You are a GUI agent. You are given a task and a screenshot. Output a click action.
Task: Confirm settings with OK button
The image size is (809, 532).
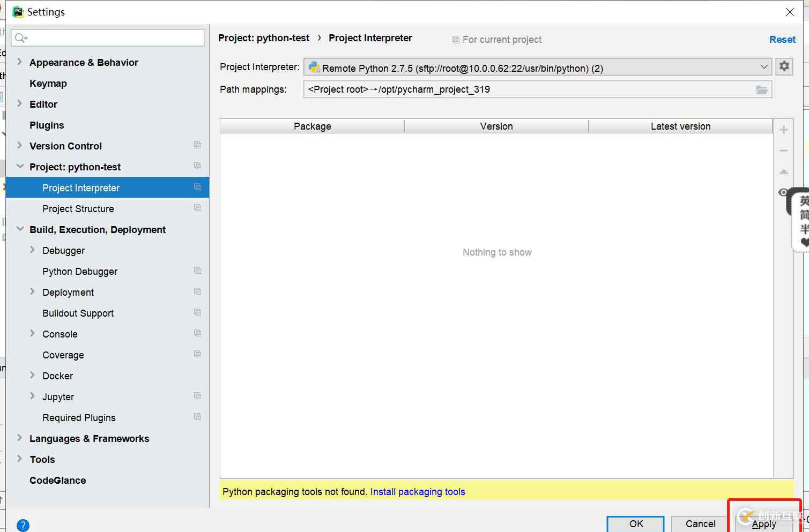tap(636, 524)
